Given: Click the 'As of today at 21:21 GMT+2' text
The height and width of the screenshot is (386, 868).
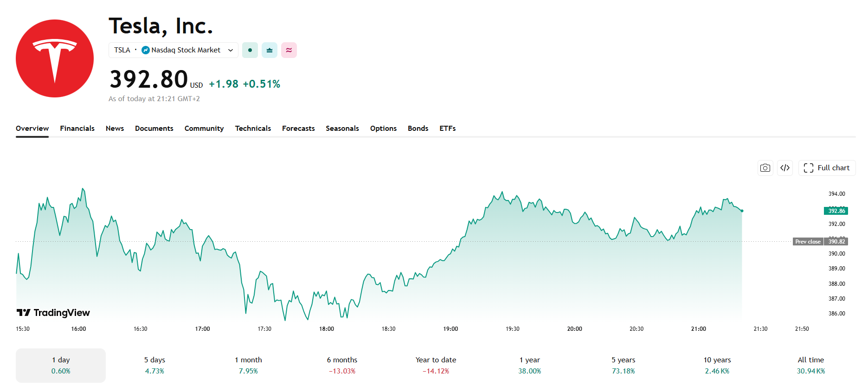Looking at the screenshot, I should pyautogui.click(x=154, y=99).
